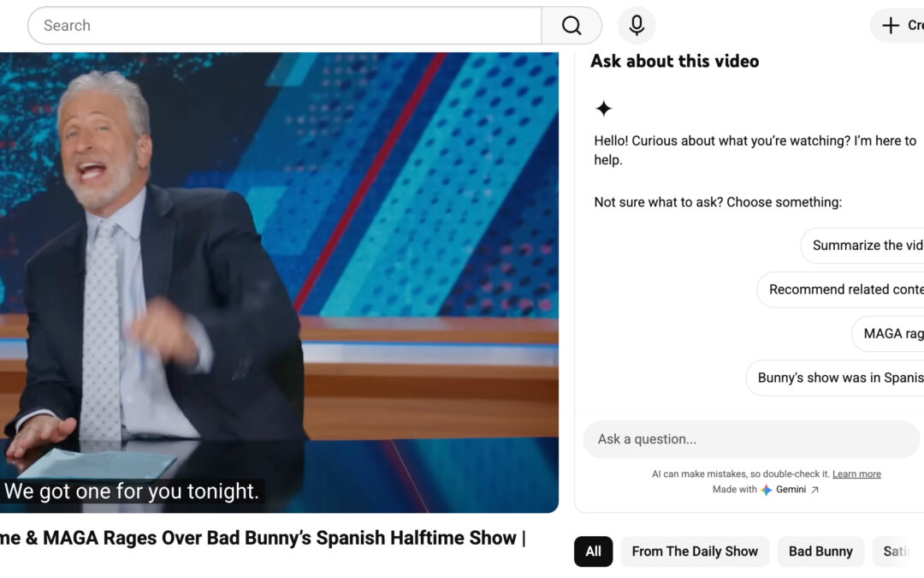Click the magnifier search button
The height and width of the screenshot is (578, 924).
(571, 26)
